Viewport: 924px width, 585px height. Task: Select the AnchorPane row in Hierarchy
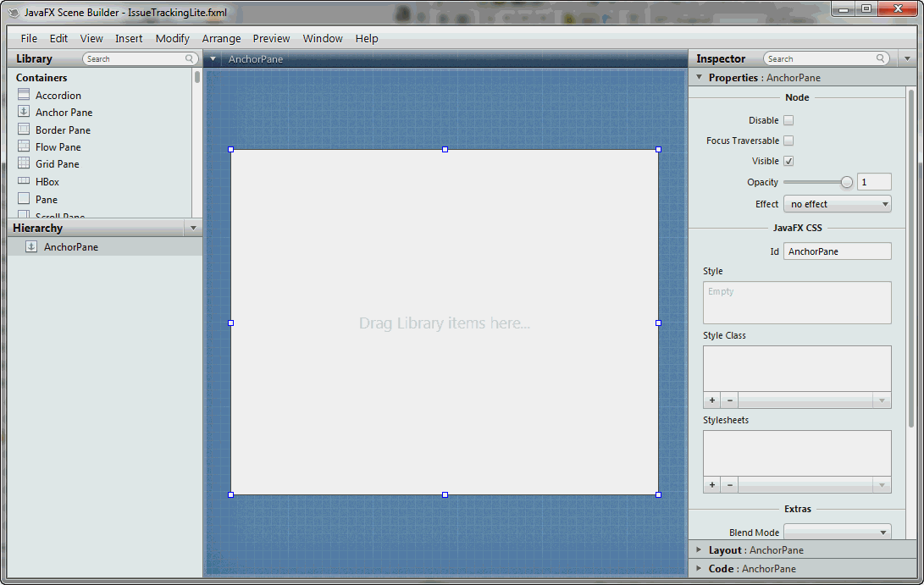(105, 247)
